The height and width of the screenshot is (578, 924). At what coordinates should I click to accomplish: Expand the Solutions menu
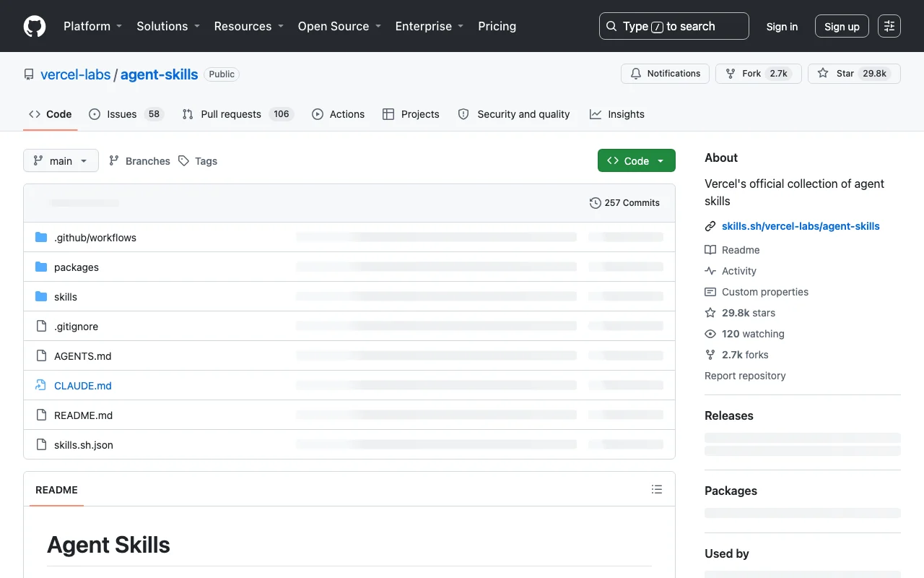click(168, 26)
